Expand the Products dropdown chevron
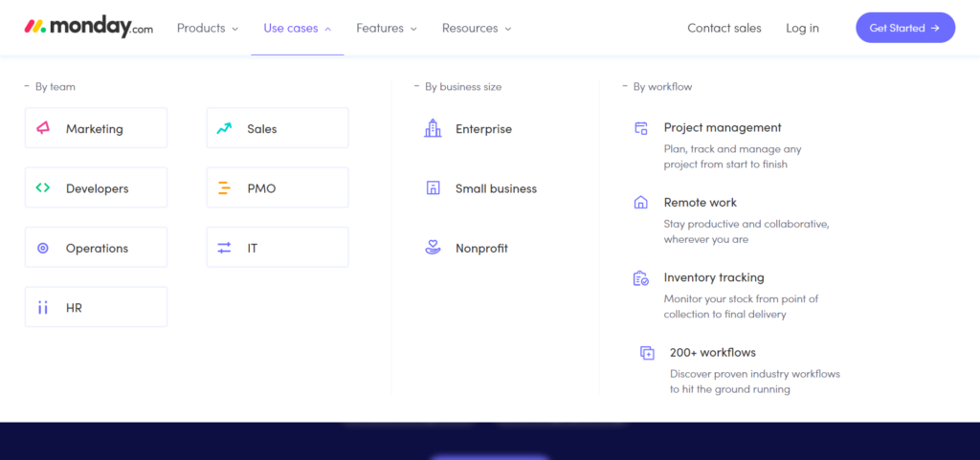The height and width of the screenshot is (460, 980). click(x=235, y=29)
